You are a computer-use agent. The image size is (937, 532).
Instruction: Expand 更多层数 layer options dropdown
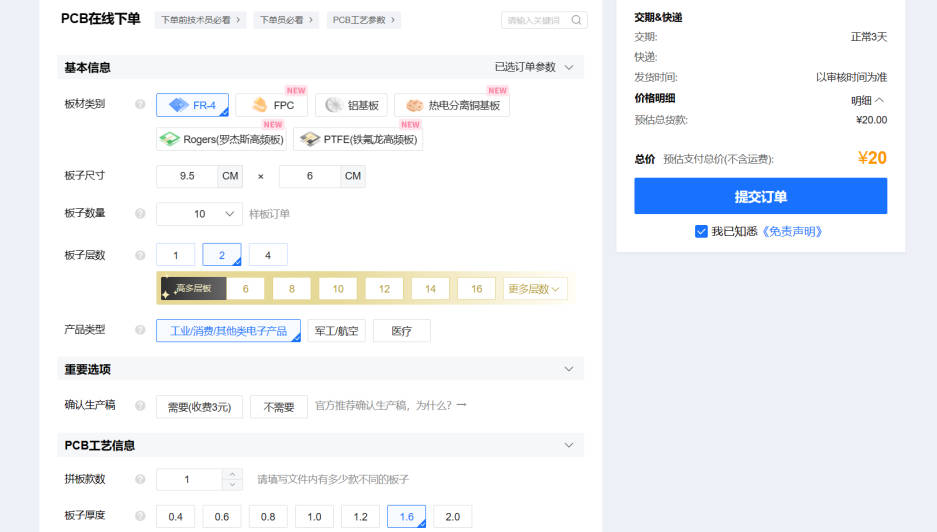(x=535, y=289)
